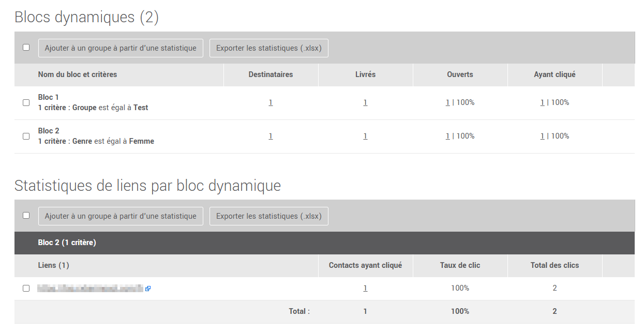Viewport: 644px width, 333px height.
Task: Open the link in a new tab via external icon
Action: click(148, 289)
